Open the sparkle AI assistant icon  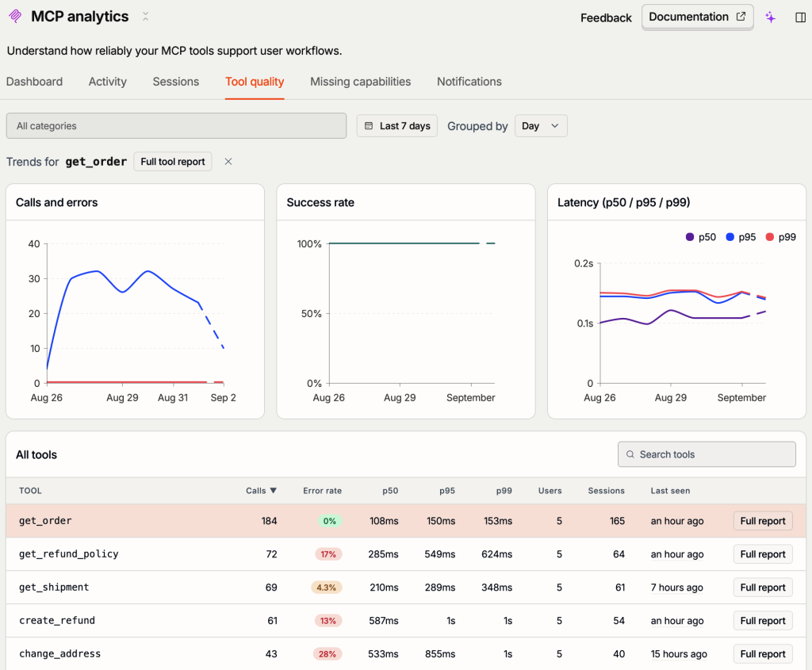pos(771,17)
